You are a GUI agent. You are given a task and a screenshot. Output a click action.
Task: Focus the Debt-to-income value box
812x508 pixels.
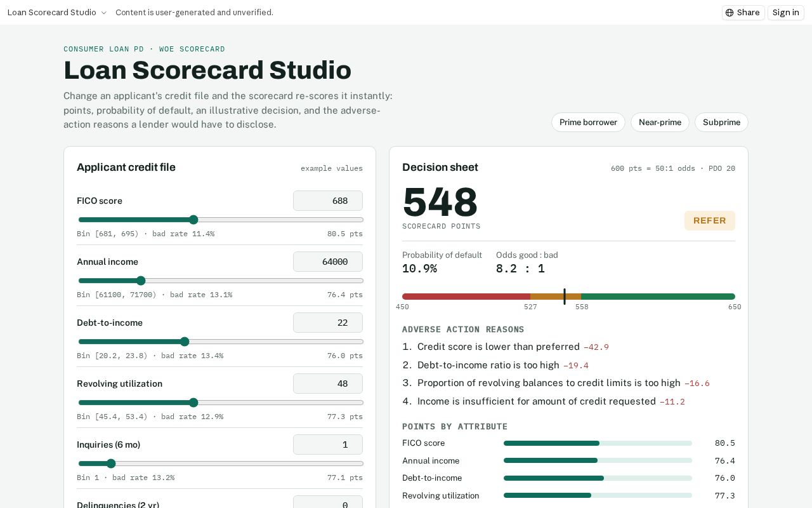tap(328, 323)
